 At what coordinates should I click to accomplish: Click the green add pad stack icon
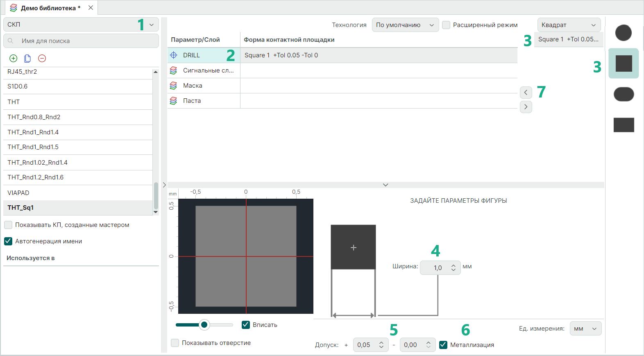click(14, 59)
